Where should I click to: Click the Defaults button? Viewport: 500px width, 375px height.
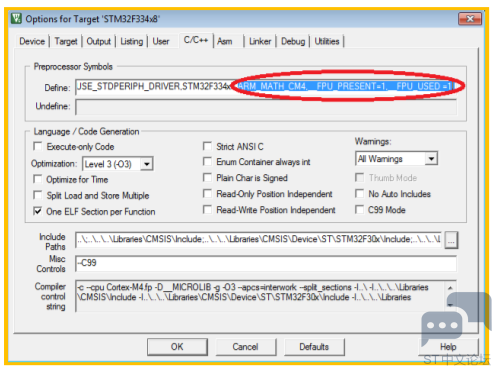click(x=314, y=347)
